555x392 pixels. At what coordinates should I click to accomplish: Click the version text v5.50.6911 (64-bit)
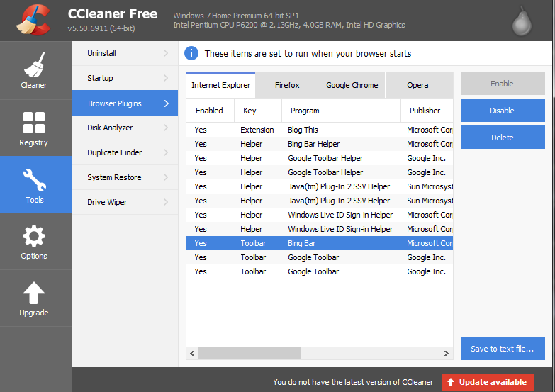[101, 28]
